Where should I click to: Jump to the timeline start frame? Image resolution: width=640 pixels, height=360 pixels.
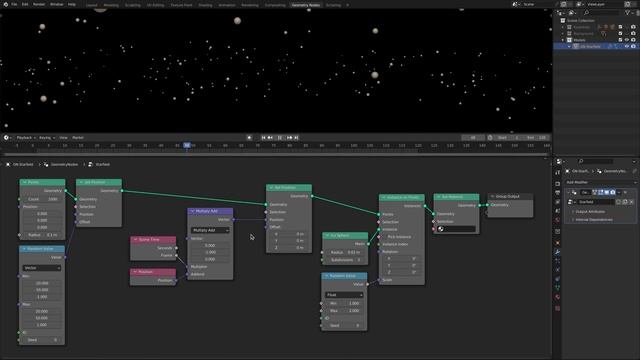(263, 138)
